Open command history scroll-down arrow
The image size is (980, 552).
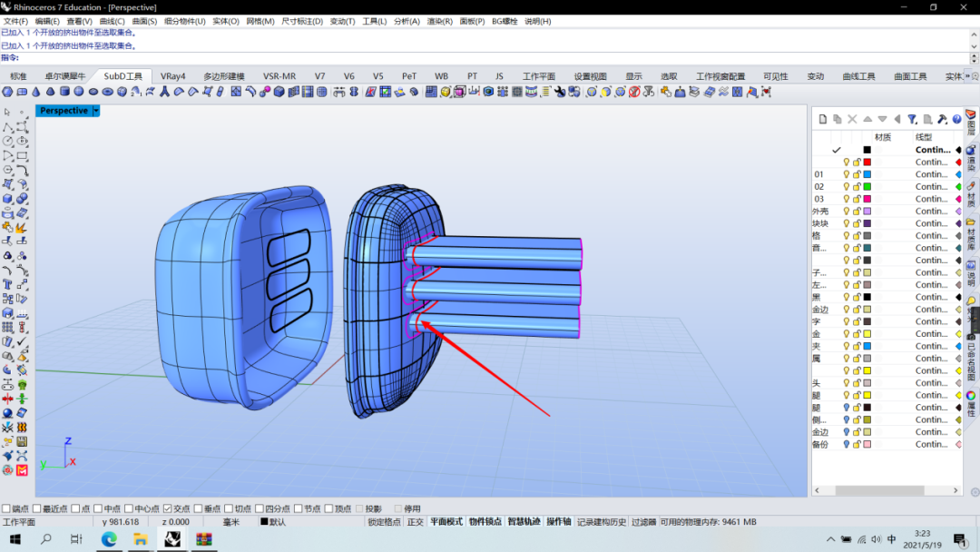tap(974, 47)
